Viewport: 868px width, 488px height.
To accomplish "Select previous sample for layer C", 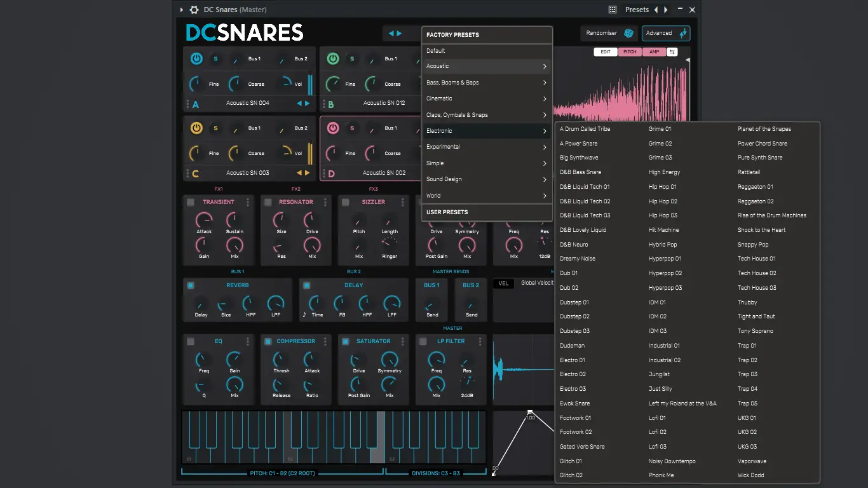I will pos(299,172).
